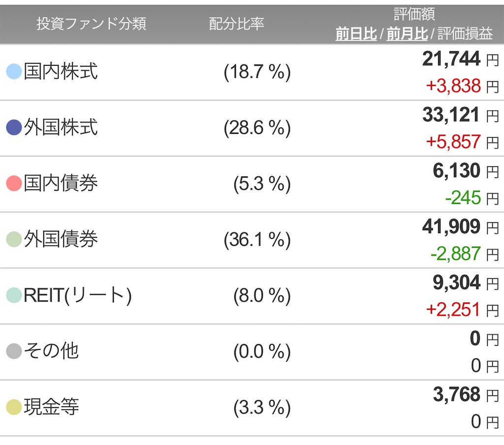Select the 投資ファンド分類 column header

click(x=93, y=23)
